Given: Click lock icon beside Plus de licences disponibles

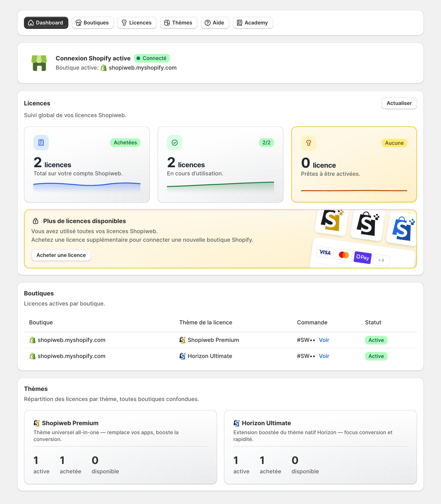Looking at the screenshot, I should [36, 221].
